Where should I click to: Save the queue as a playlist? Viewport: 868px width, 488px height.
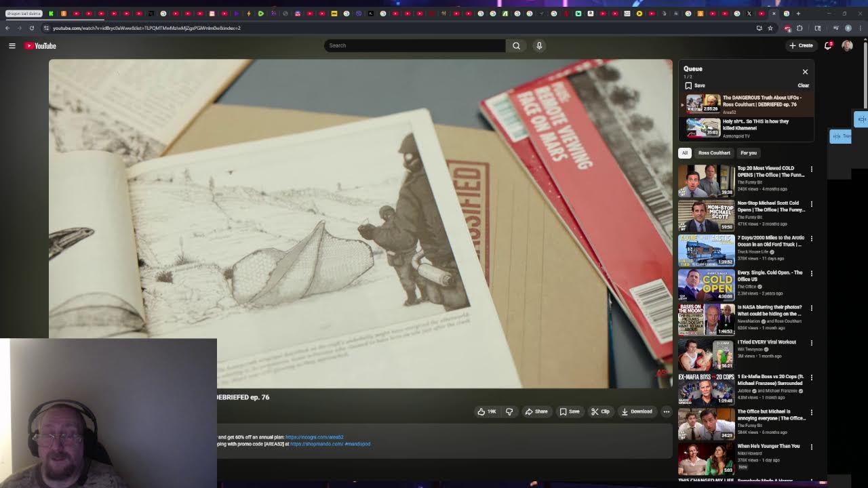[x=695, y=85]
